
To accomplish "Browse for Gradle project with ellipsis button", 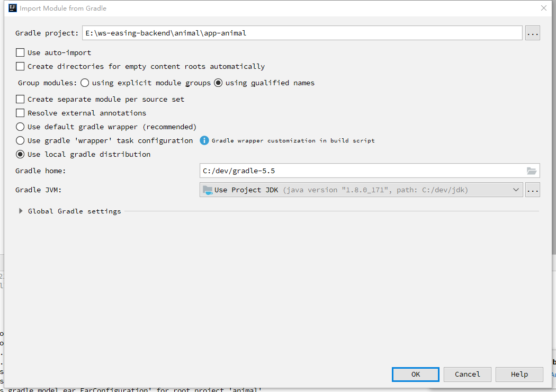I will coord(533,33).
